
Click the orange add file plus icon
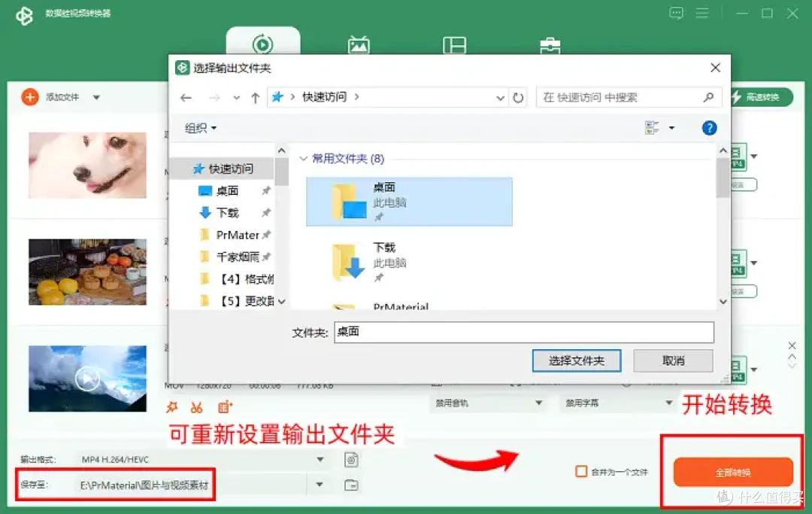click(x=30, y=97)
